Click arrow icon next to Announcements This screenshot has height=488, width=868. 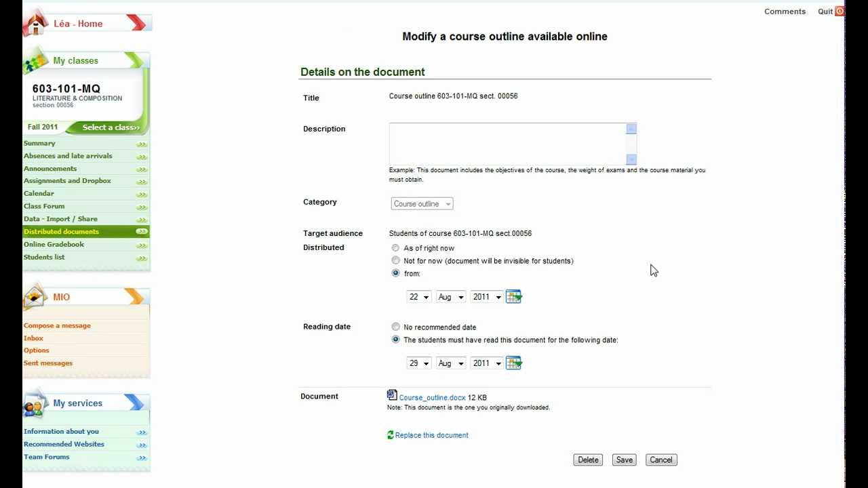point(141,169)
